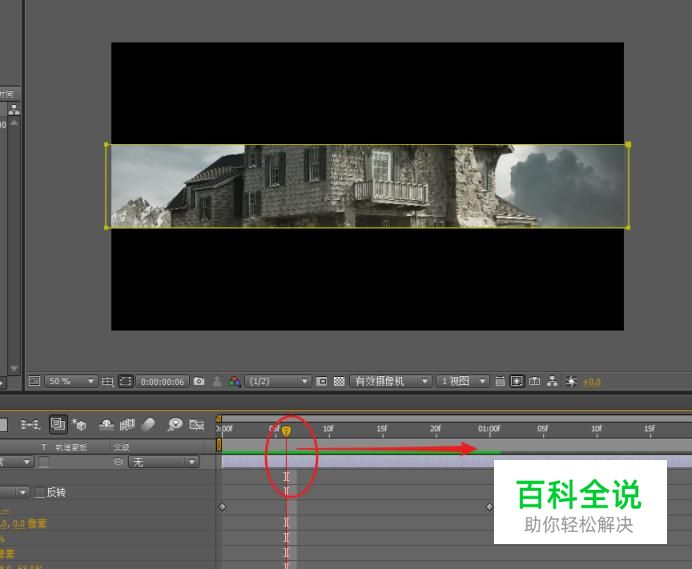Click the house footage in composition viewer
This screenshot has height=569, width=692.
click(x=367, y=186)
